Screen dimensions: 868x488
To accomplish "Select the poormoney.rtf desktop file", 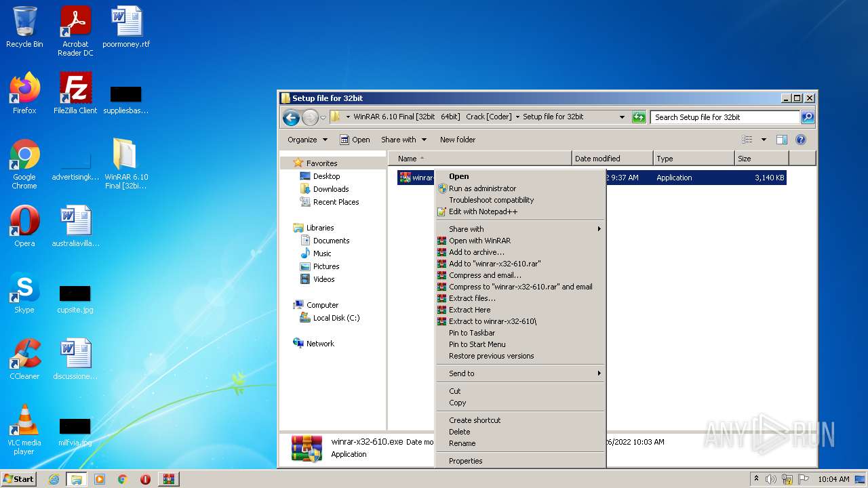I will pyautogui.click(x=126, y=27).
